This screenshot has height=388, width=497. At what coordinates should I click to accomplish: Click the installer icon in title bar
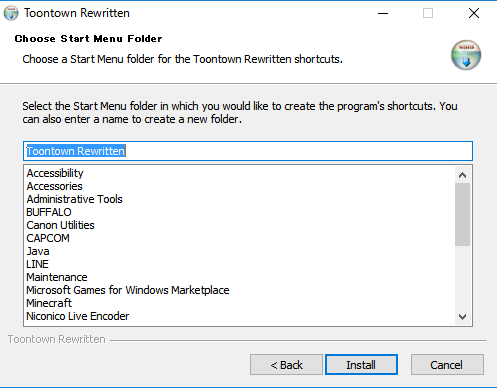coord(11,13)
